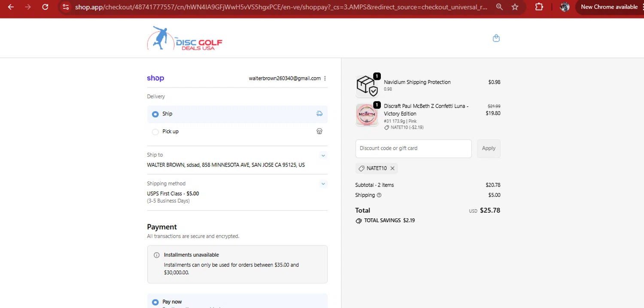This screenshot has width=644, height=308.
Task: Reload the checkout page
Action: coord(45,7)
